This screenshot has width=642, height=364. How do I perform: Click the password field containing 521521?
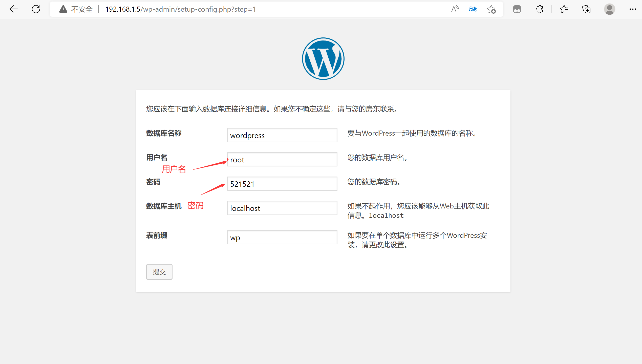coord(282,184)
